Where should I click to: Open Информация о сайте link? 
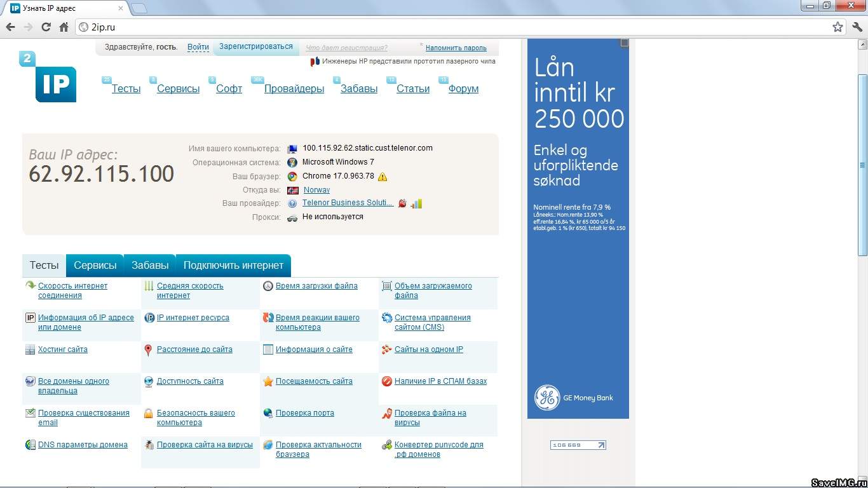tap(314, 349)
